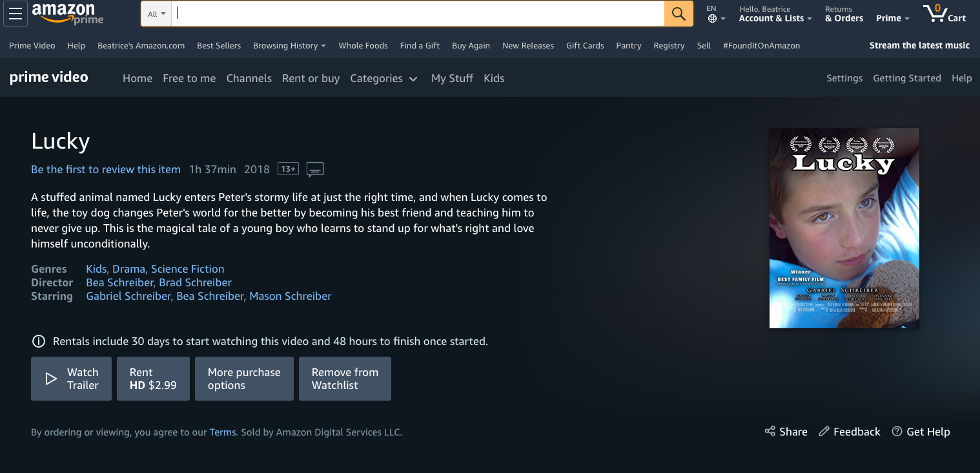Open the shopping cart

tap(944, 14)
